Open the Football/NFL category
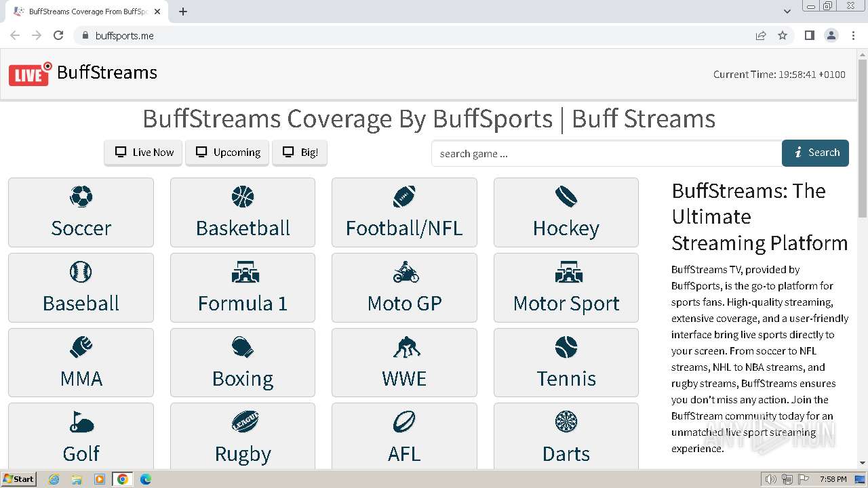Viewport: 868px width, 488px height. click(404, 213)
